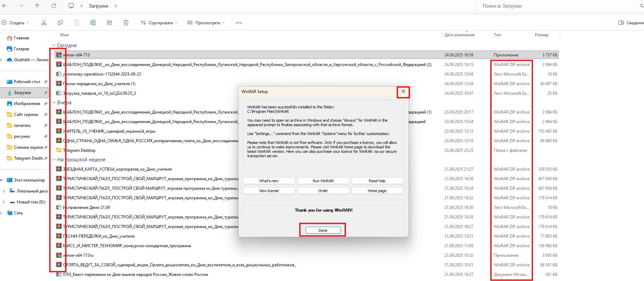Open the Создать dropdown
The width and height of the screenshot is (644, 281).
click(x=16, y=23)
